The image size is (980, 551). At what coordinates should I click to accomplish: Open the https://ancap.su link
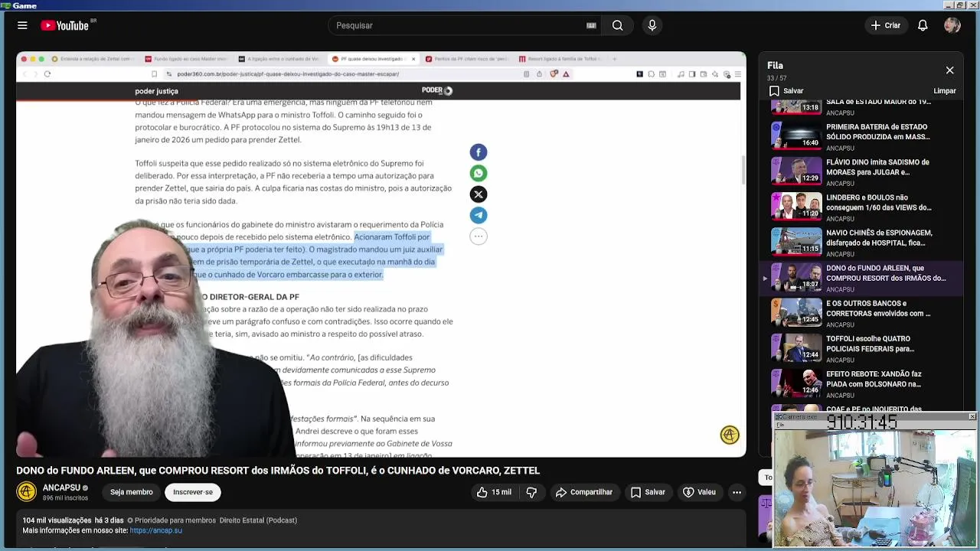coord(155,530)
